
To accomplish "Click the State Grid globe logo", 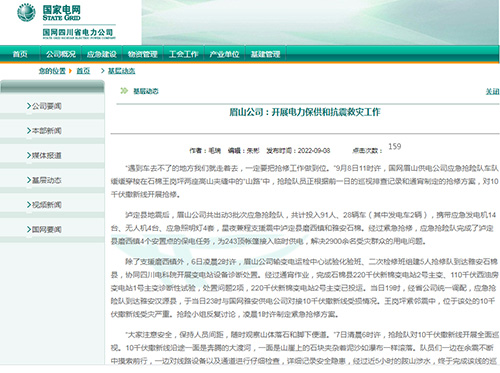I will [26, 12].
